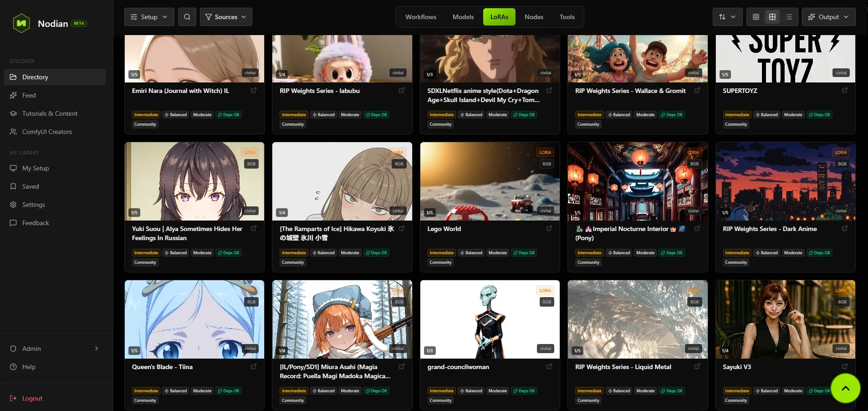Open the sort order dropdown
868x411 pixels.
pos(727,17)
